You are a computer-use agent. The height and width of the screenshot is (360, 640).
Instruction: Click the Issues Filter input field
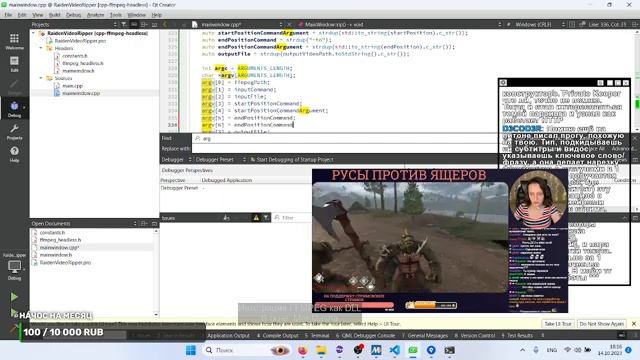point(292,218)
